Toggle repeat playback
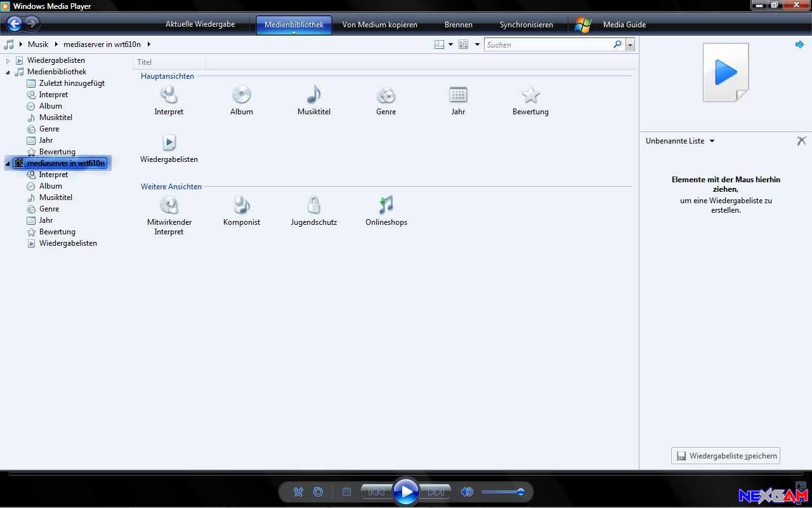812x508 pixels. (318, 492)
